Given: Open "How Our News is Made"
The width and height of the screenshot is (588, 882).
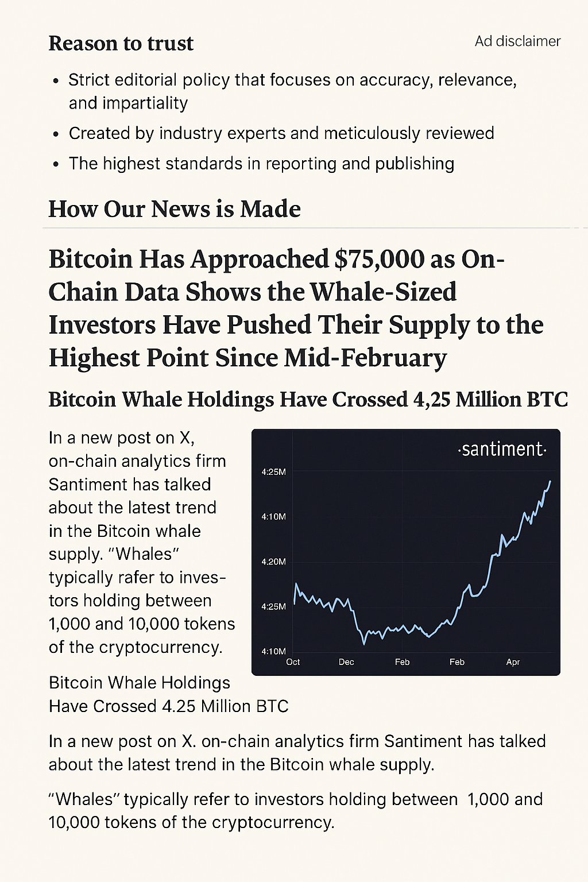Looking at the screenshot, I should coord(174,209).
